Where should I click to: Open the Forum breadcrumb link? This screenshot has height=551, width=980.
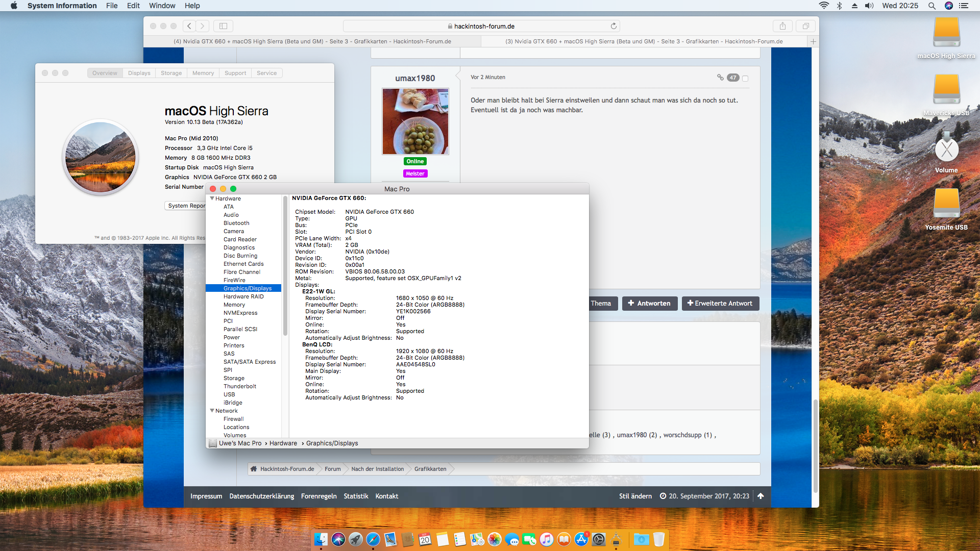(332, 469)
